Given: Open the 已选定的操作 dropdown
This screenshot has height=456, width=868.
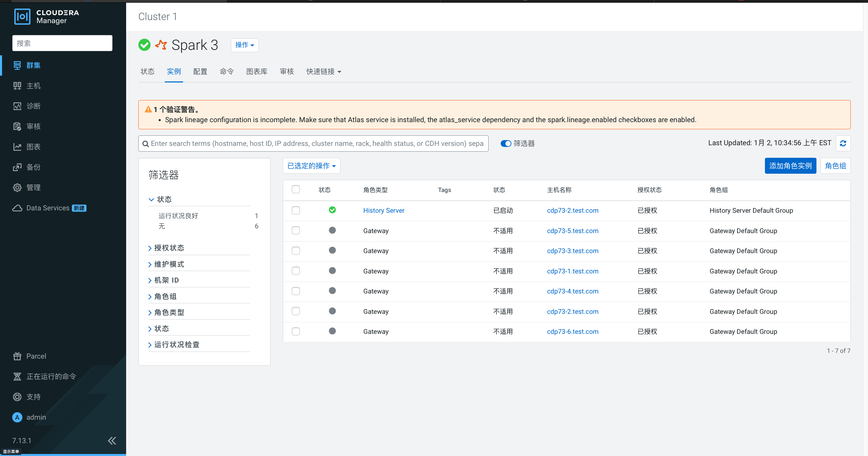Looking at the screenshot, I should pyautogui.click(x=311, y=166).
